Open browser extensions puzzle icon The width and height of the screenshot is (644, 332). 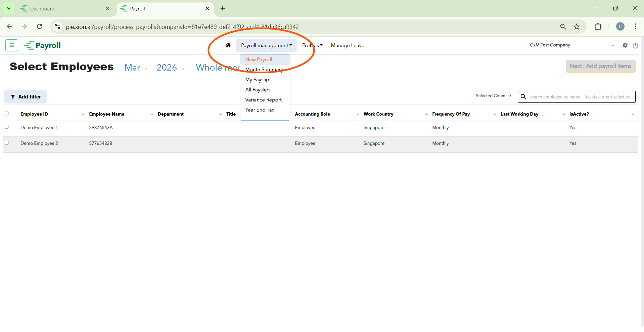[598, 27]
